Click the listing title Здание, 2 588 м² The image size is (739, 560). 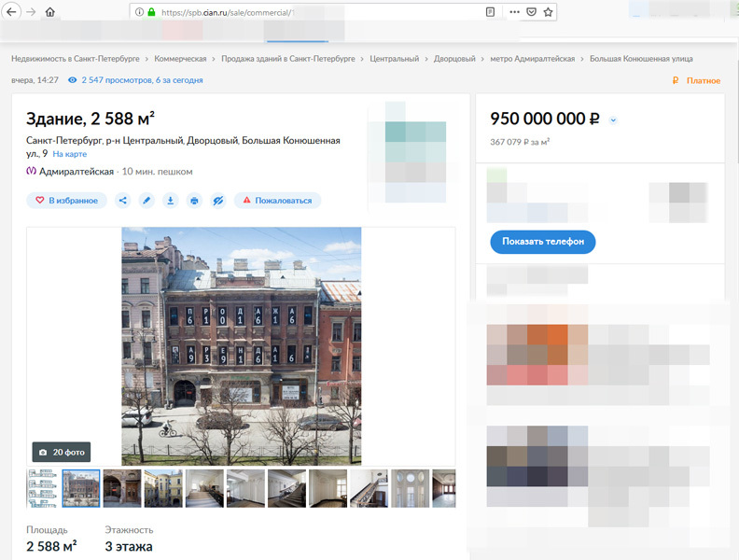pos(91,119)
